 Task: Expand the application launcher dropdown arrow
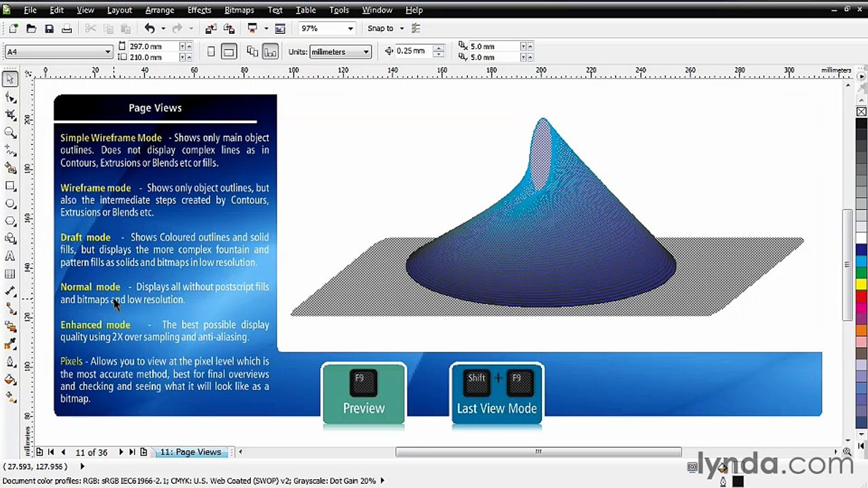click(266, 28)
